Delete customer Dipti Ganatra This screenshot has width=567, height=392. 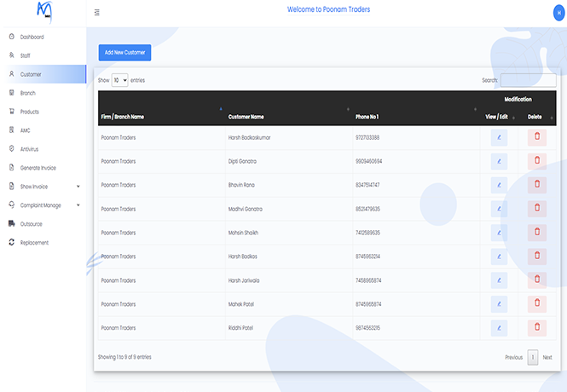click(537, 161)
